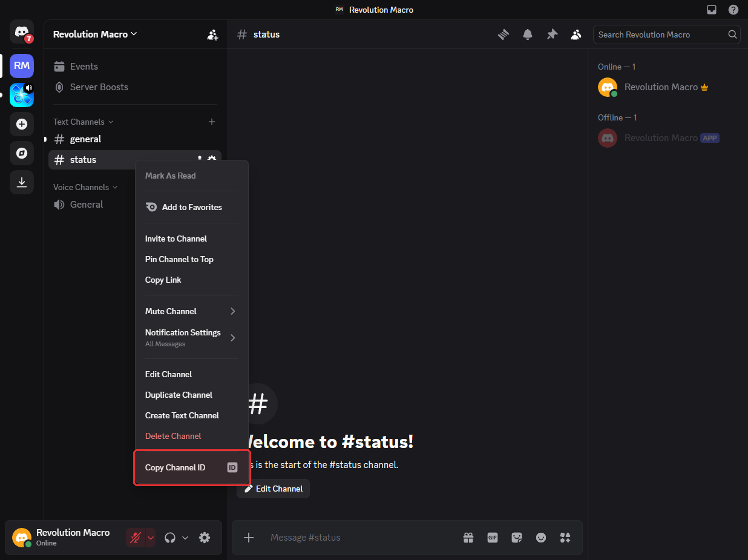Open microphone input options arrow
The image size is (748, 560).
click(151, 538)
